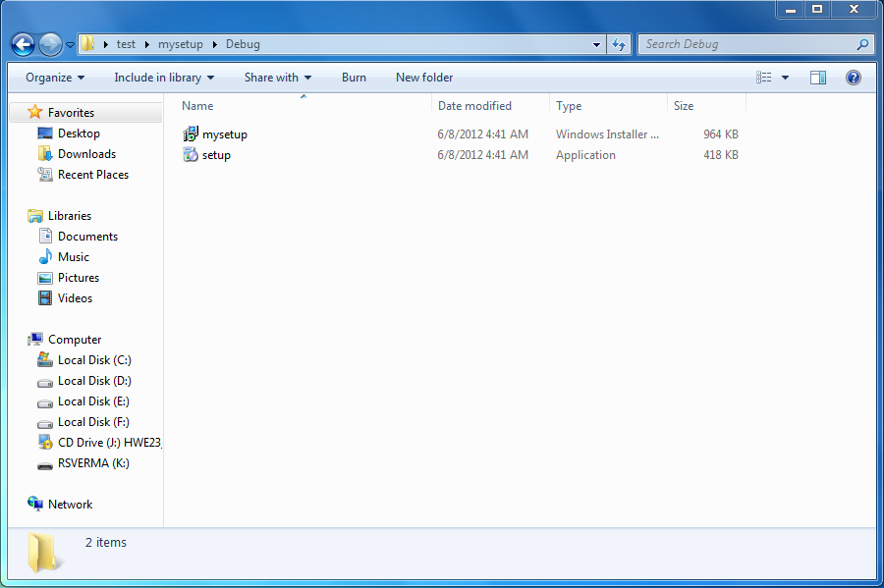Select Local Disk (C:) in the sidebar
Viewport: 884px width, 588px height.
pos(94,359)
